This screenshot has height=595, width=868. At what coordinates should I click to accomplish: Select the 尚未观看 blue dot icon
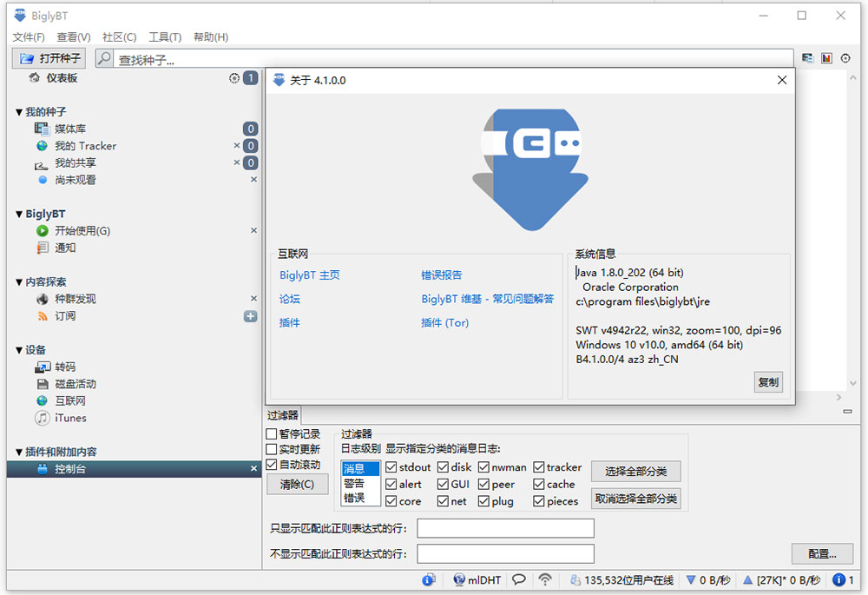pos(43,180)
